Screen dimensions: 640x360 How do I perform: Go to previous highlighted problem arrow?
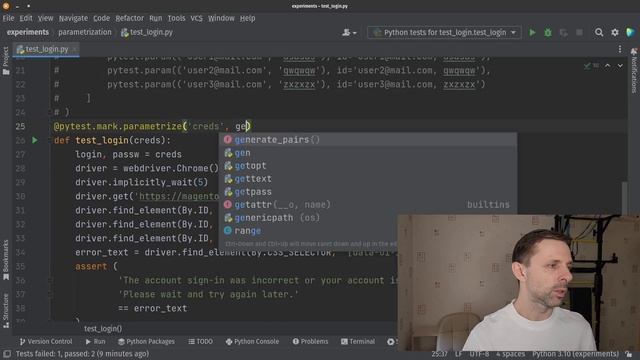point(607,65)
